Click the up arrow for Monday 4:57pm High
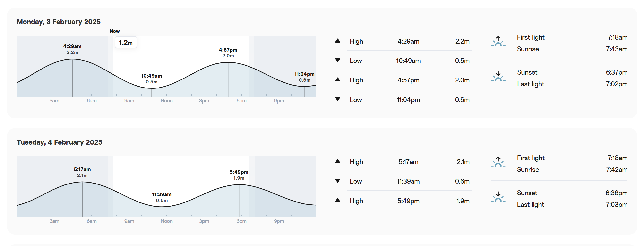644x246 pixels. pyautogui.click(x=337, y=79)
